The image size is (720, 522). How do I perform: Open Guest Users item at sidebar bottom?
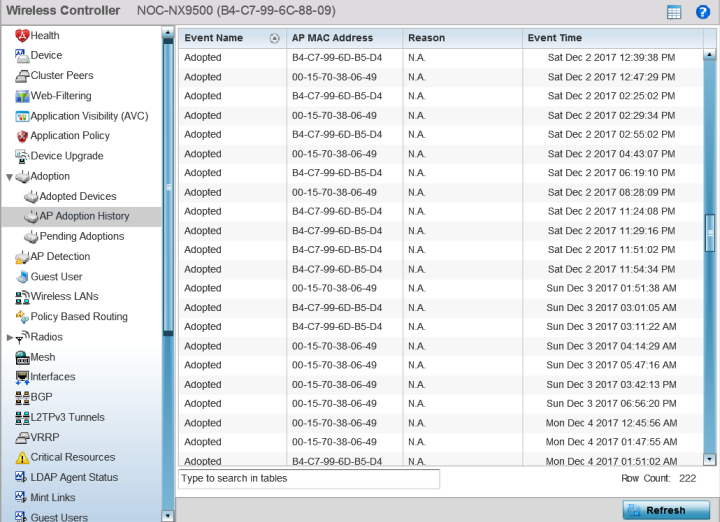pos(59,517)
